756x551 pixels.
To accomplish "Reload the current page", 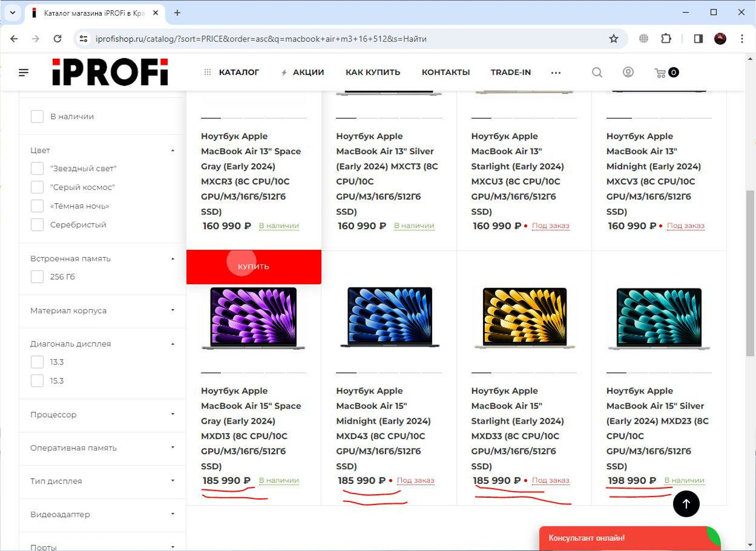I will click(x=57, y=39).
